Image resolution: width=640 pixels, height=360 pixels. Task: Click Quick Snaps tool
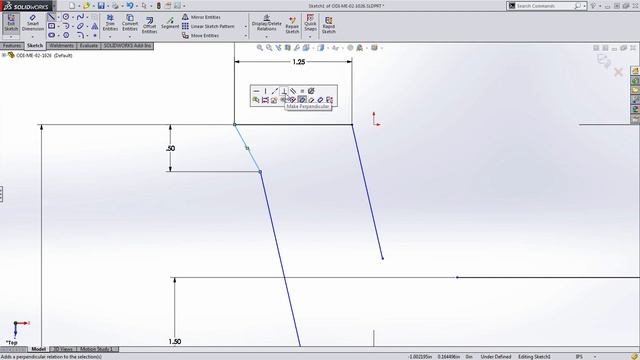[x=310, y=23]
